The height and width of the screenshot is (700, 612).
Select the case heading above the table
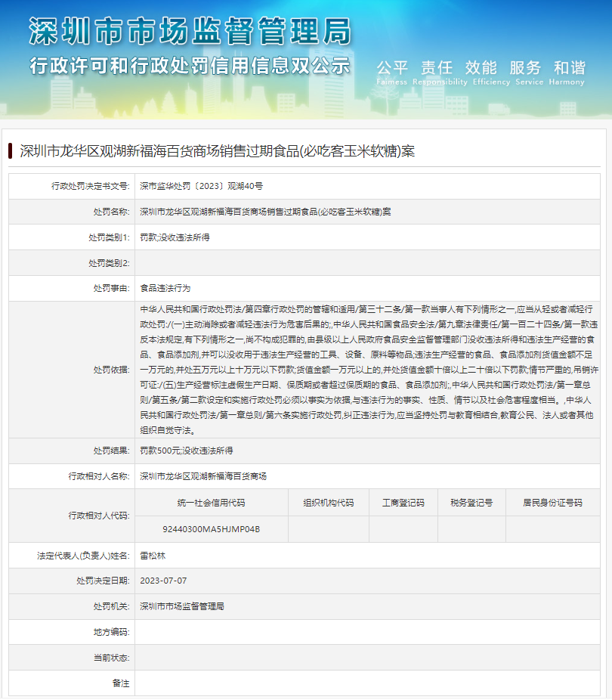(217, 151)
